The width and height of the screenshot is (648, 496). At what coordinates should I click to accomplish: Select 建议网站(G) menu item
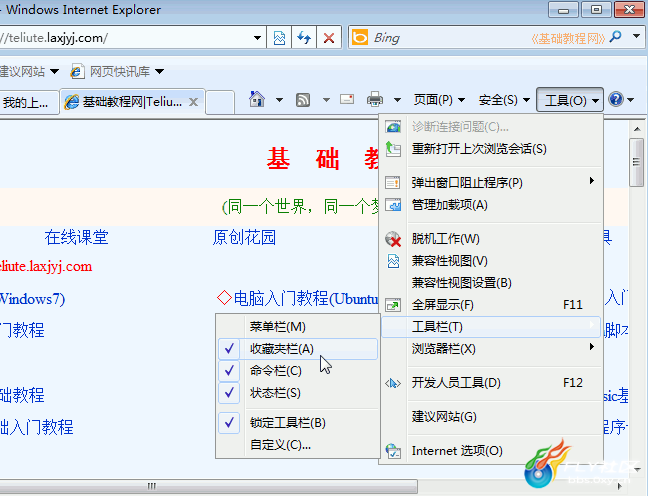point(491,417)
